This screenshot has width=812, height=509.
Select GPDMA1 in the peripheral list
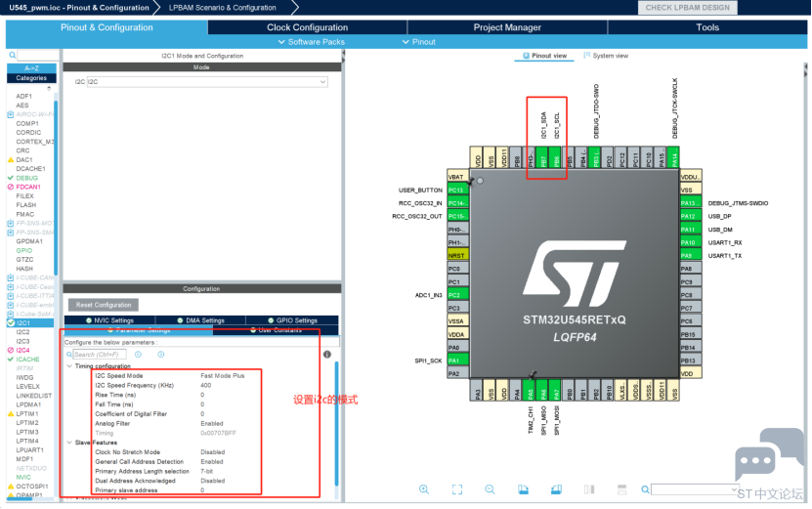(29, 242)
